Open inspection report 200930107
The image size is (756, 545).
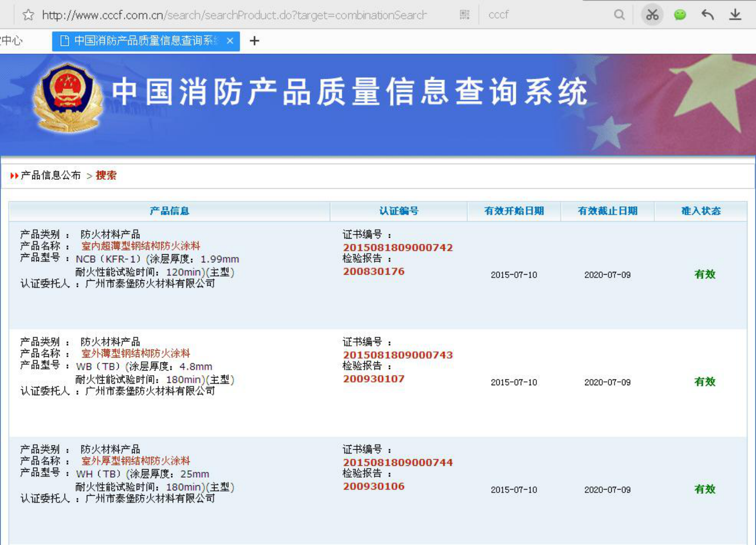[373, 379]
